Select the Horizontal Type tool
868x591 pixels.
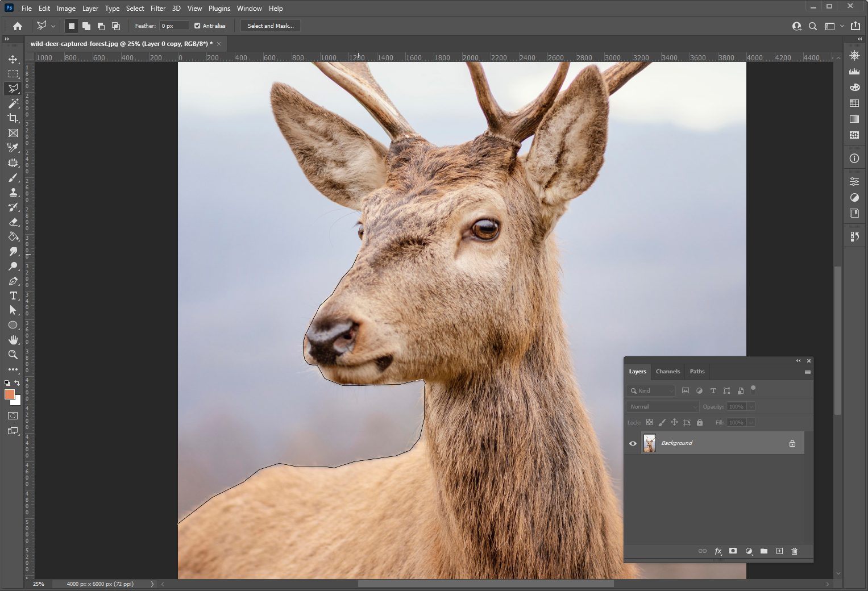tap(13, 296)
